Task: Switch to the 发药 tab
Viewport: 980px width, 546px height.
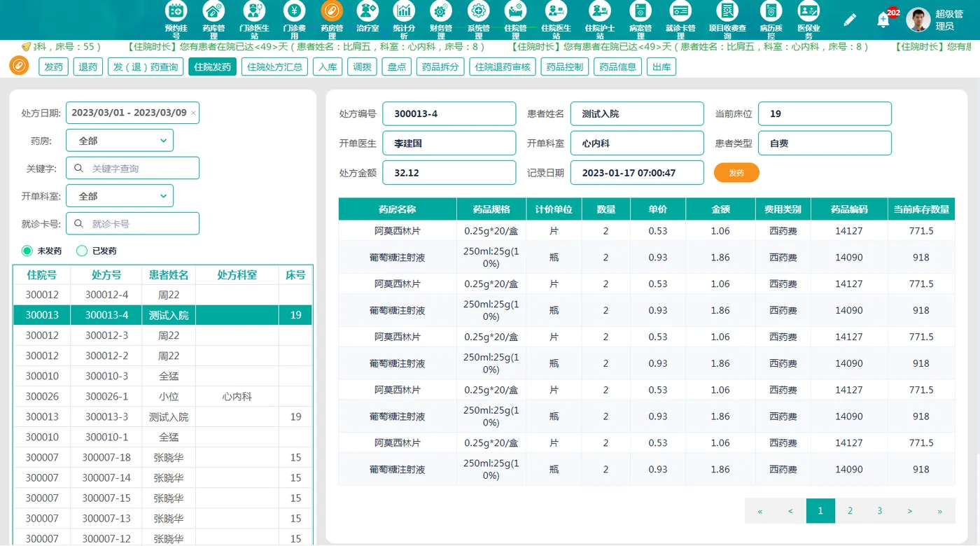Action: 54,67
